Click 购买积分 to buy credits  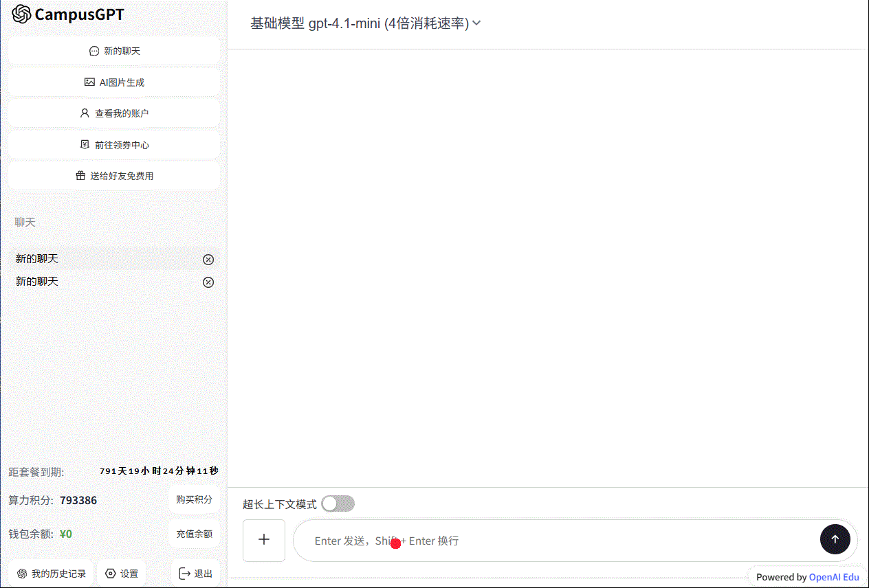coord(194,500)
